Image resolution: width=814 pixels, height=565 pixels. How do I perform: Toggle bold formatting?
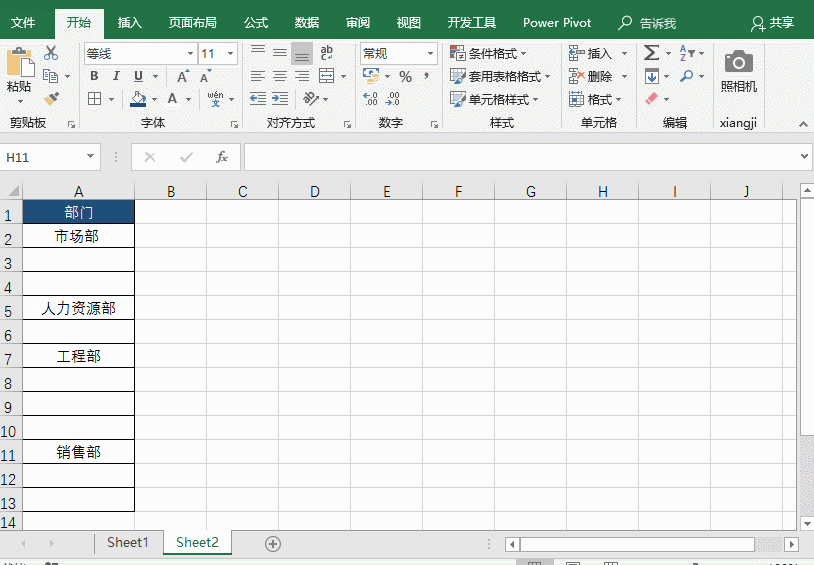point(94,76)
